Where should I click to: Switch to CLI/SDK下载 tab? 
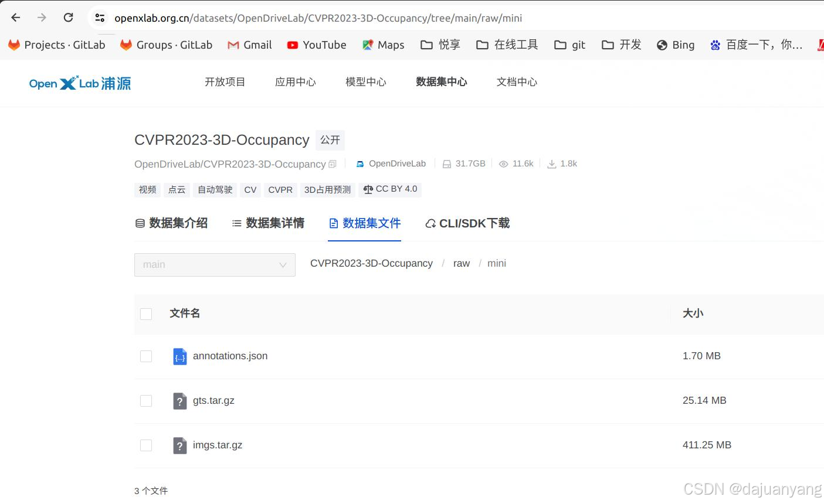click(467, 223)
